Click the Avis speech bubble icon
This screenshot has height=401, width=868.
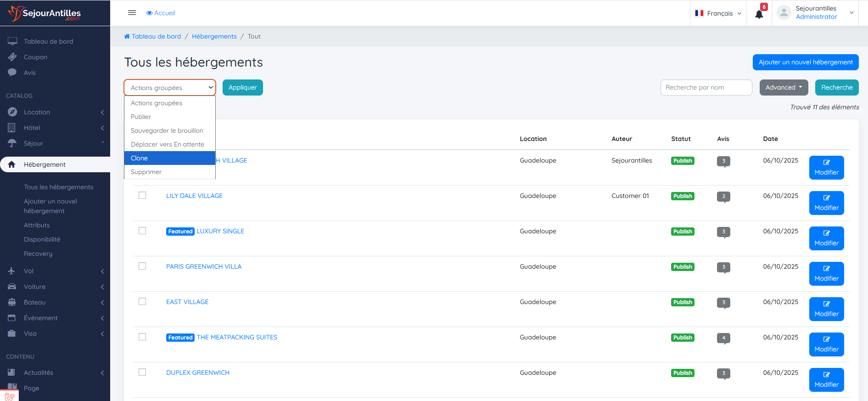coord(12,73)
